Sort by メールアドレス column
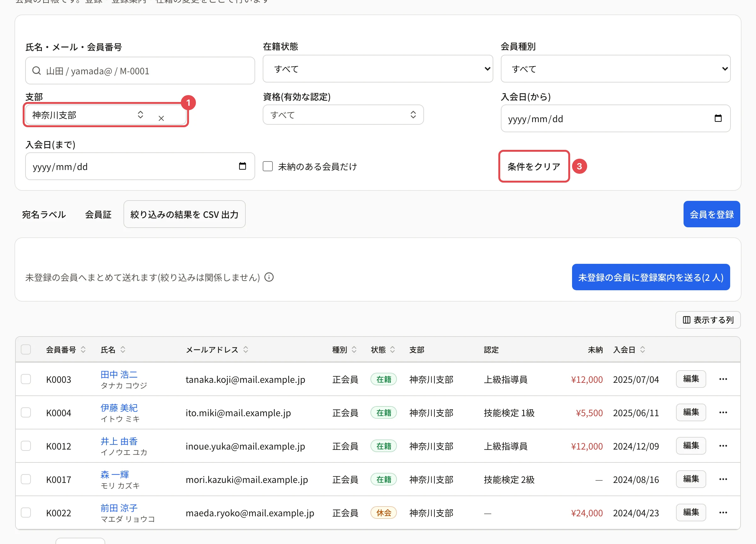The width and height of the screenshot is (756, 544). tap(217, 349)
